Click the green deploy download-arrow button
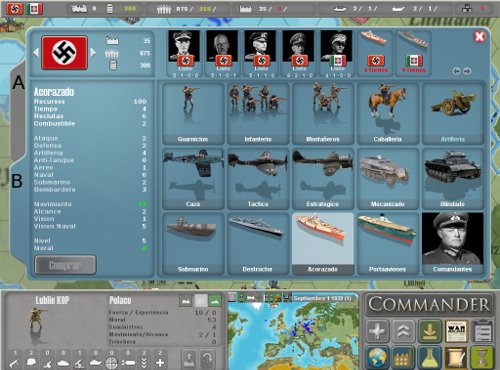500x370 pixels. pos(430,331)
